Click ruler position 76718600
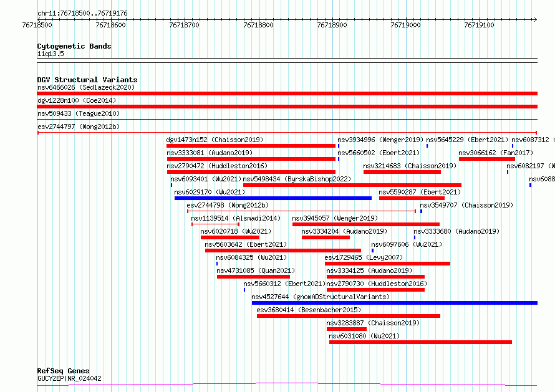Image resolution: width=555 pixels, height=392 pixels. point(111,25)
